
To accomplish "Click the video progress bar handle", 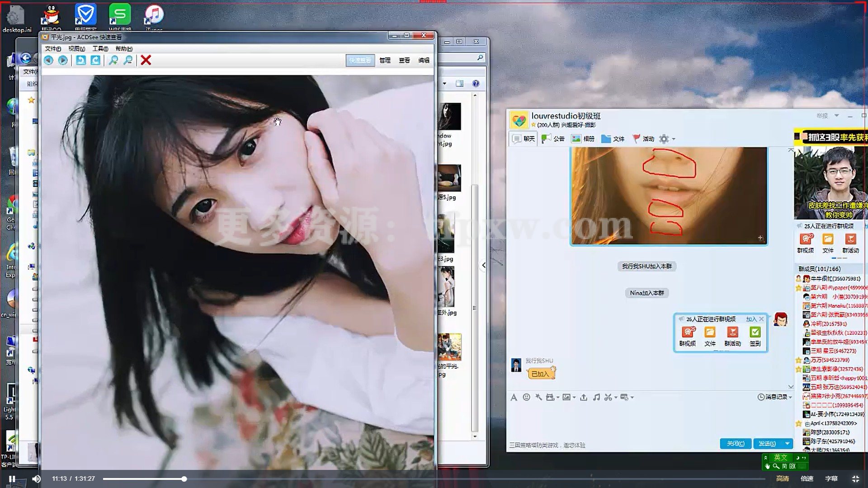I will 184,479.
